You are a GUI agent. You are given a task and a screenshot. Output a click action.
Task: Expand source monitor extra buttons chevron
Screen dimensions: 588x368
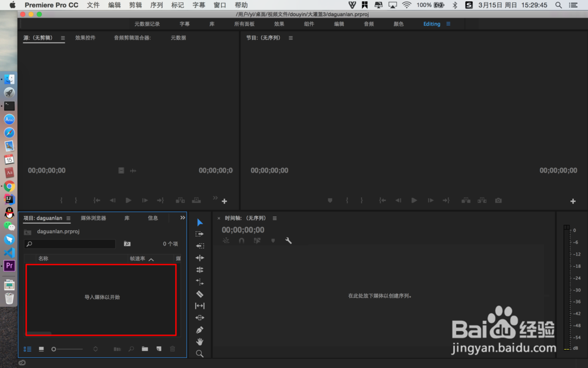pyautogui.click(x=215, y=198)
